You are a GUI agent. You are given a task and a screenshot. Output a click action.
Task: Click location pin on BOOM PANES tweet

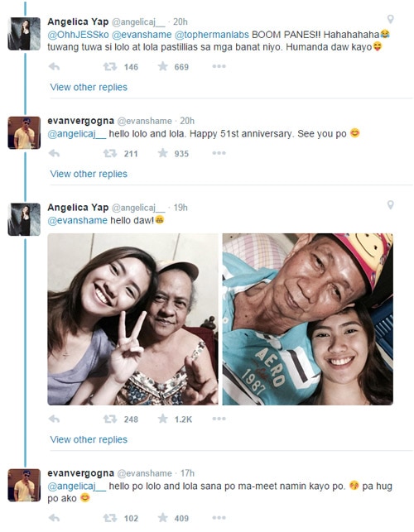click(391, 19)
